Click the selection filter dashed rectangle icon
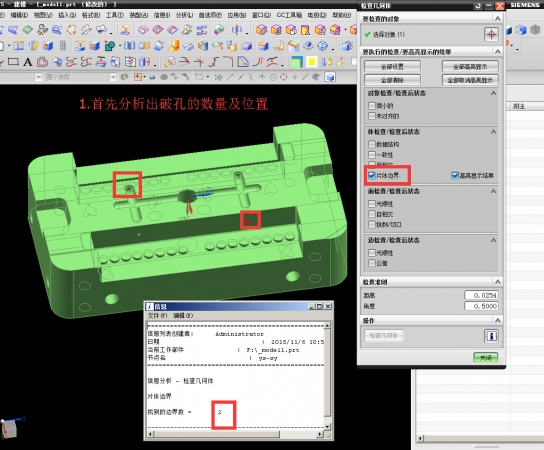Screen dimensions: 544x450 (x=199, y=77)
